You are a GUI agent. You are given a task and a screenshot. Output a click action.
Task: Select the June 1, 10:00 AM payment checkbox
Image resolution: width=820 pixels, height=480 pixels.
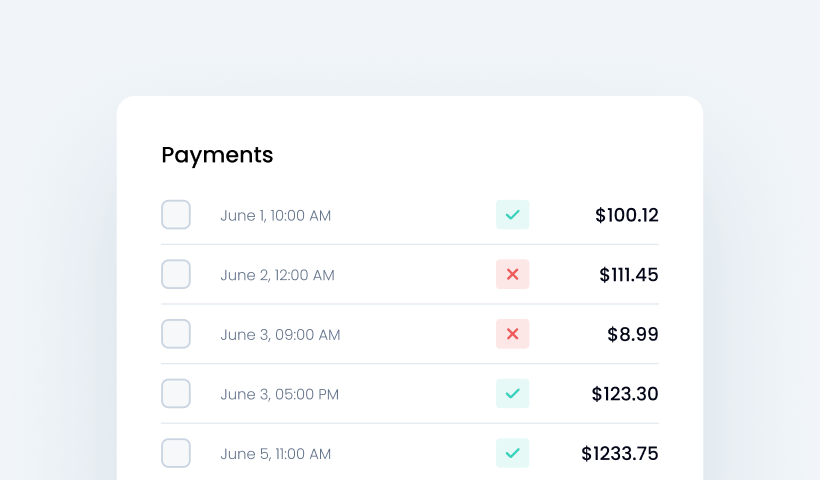tap(176, 215)
